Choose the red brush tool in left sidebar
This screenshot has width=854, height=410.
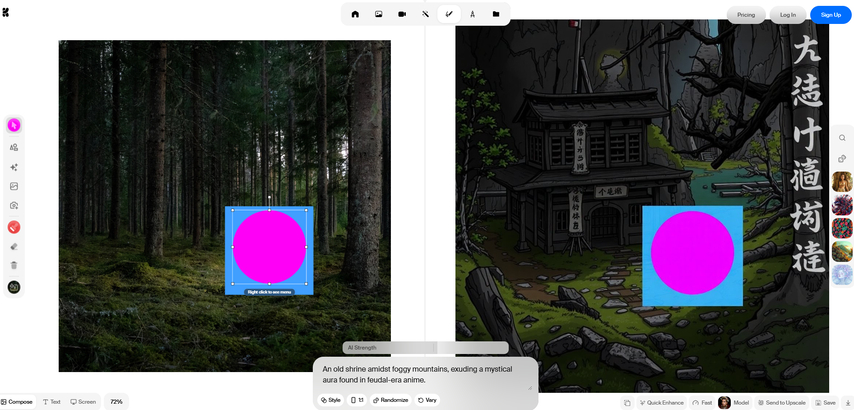tap(14, 227)
